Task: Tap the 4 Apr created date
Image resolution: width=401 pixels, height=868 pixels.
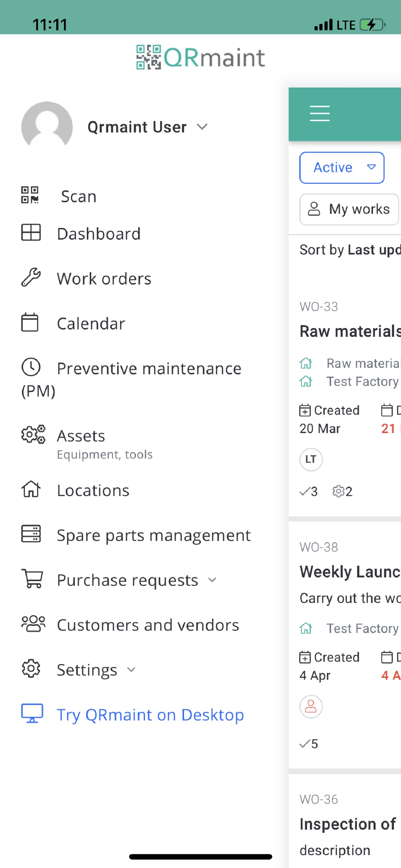Action: pyautogui.click(x=315, y=676)
